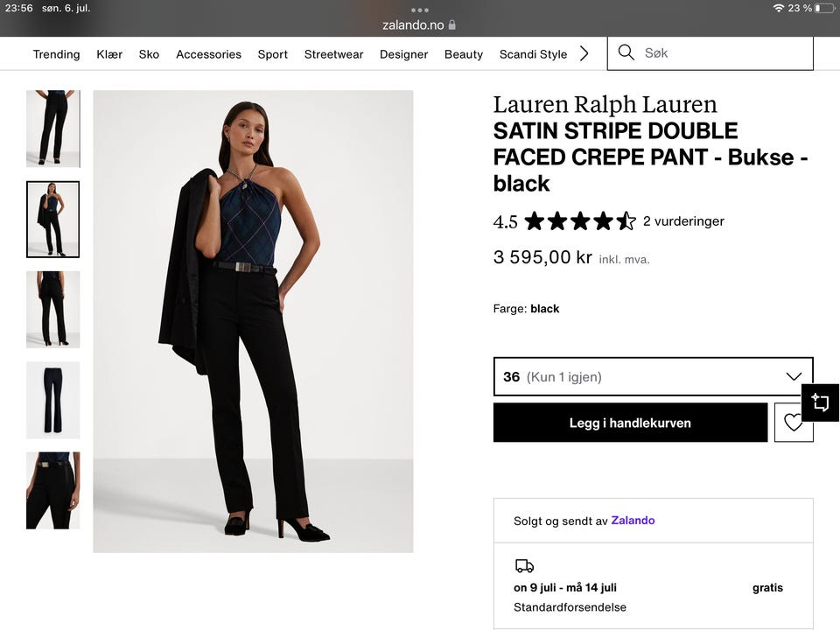Open the Streetwear category

(x=333, y=54)
